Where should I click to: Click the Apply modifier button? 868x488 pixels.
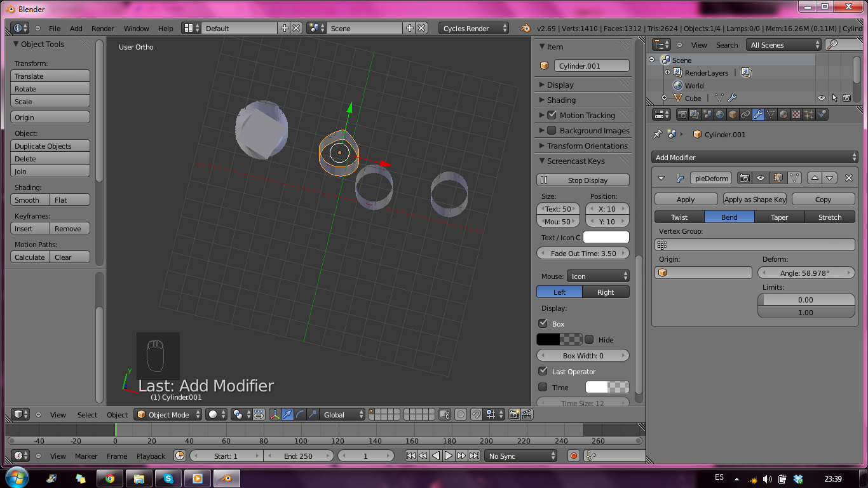(x=686, y=199)
